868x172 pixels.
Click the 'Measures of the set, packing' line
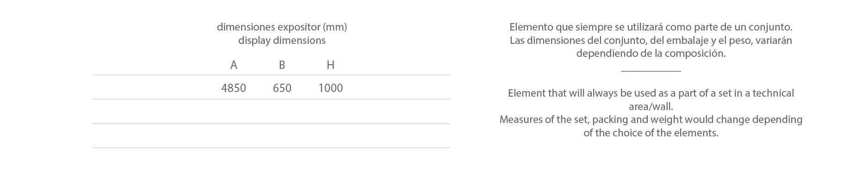651,120
